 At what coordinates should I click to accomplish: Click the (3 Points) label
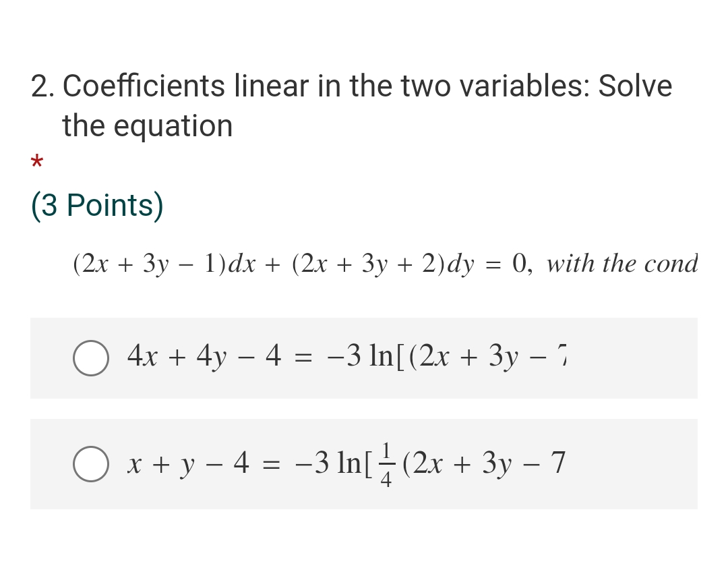[96, 205]
